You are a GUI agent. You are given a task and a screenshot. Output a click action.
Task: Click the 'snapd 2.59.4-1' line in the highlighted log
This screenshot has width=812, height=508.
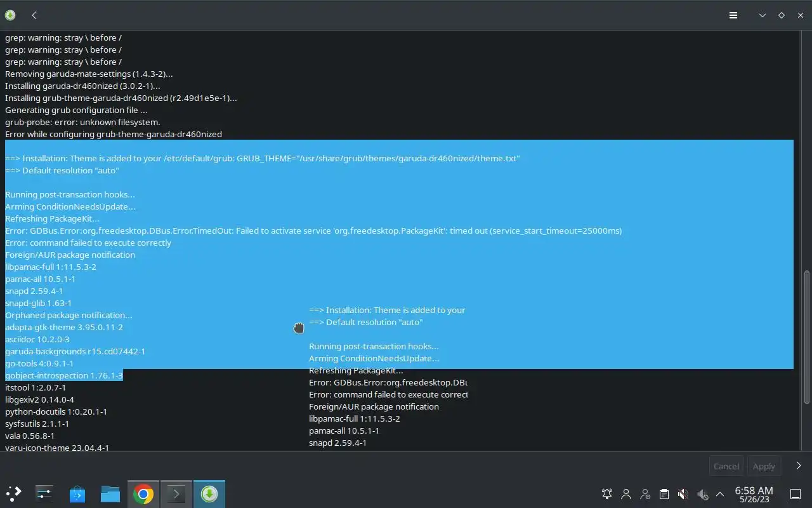[x=34, y=291]
